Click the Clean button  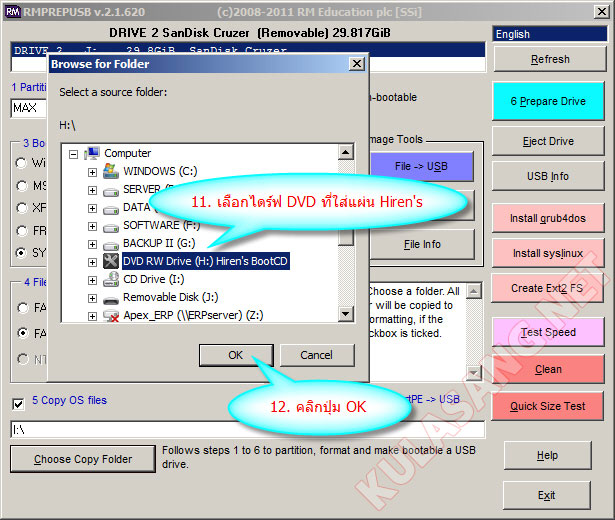(548, 369)
